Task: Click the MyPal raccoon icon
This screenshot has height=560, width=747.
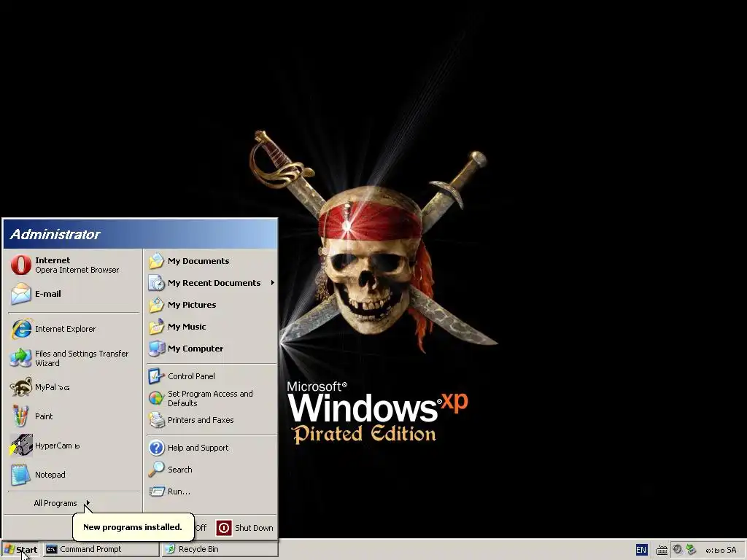Action: click(x=21, y=388)
